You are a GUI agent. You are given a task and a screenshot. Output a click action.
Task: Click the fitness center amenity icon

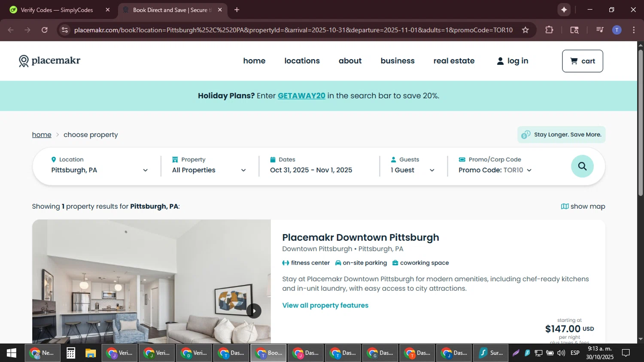[x=286, y=263]
